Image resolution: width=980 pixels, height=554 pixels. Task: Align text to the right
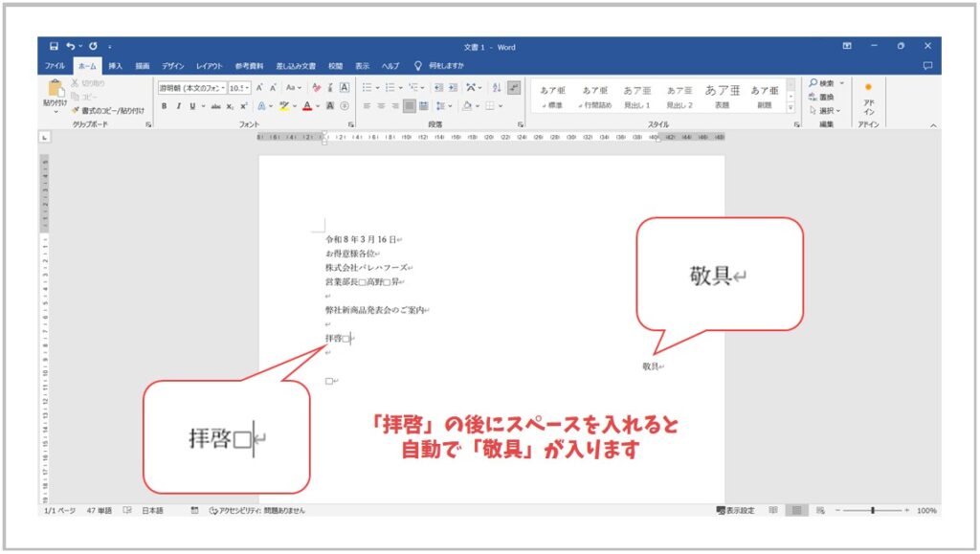395,106
